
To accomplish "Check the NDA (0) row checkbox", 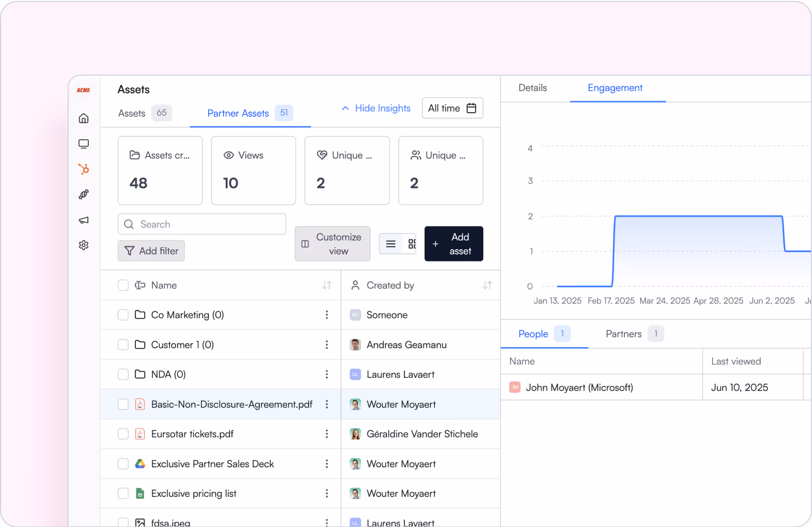I will (123, 374).
